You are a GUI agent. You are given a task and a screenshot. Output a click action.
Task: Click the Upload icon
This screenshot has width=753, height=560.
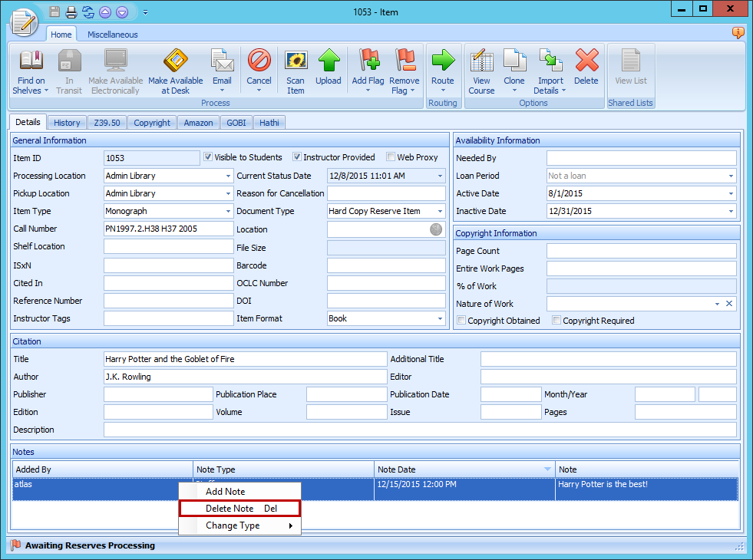tap(329, 69)
